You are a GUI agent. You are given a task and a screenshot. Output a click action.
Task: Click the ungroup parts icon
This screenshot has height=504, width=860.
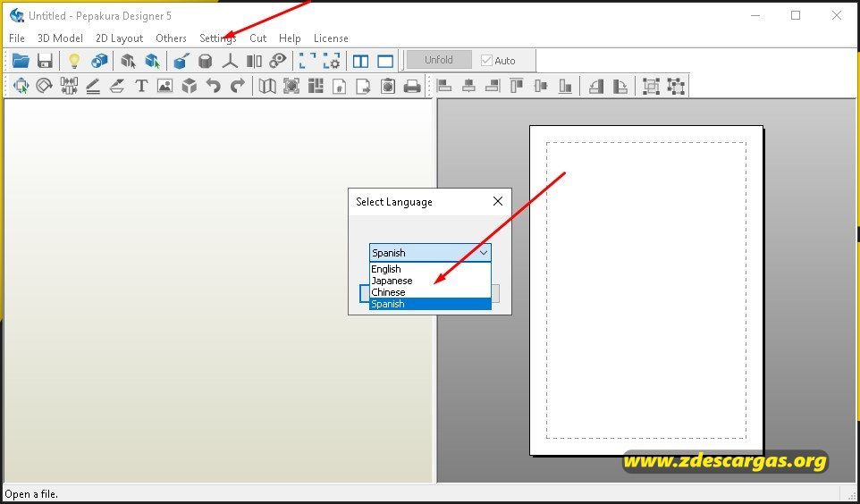click(676, 86)
